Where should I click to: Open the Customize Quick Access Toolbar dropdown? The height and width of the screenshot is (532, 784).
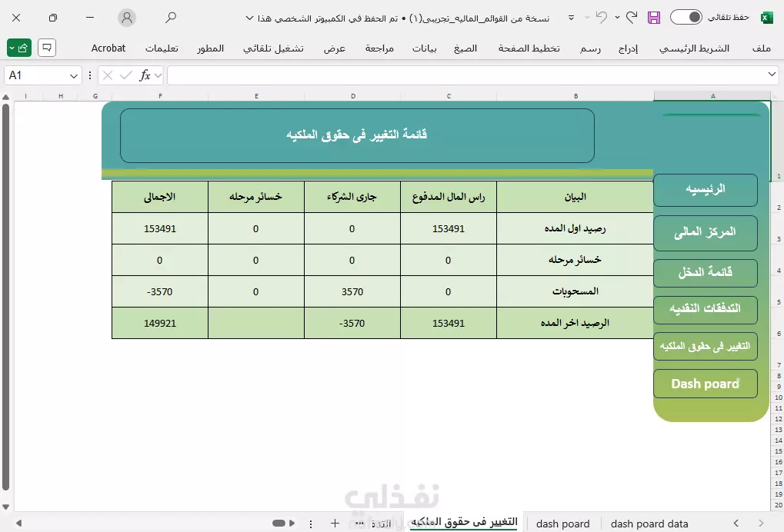[571, 18]
